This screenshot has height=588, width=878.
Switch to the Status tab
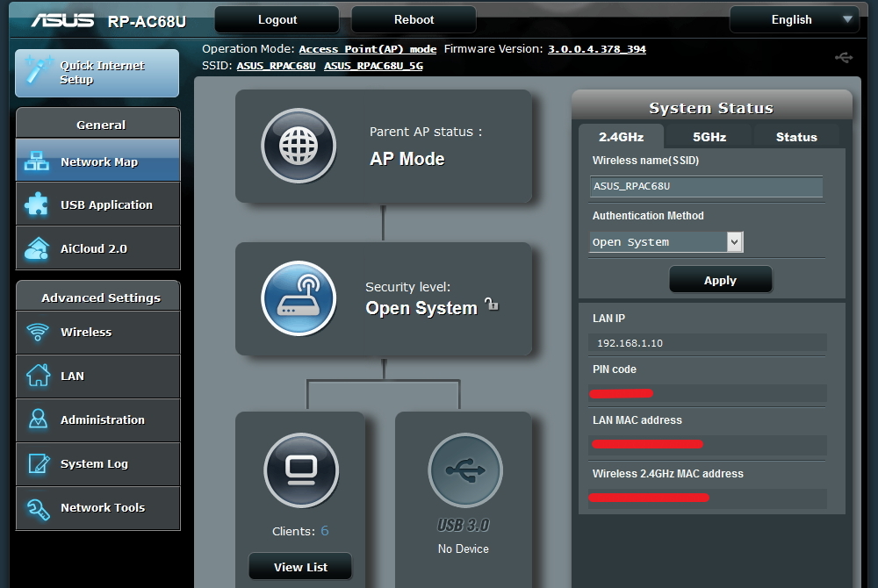pyautogui.click(x=796, y=137)
